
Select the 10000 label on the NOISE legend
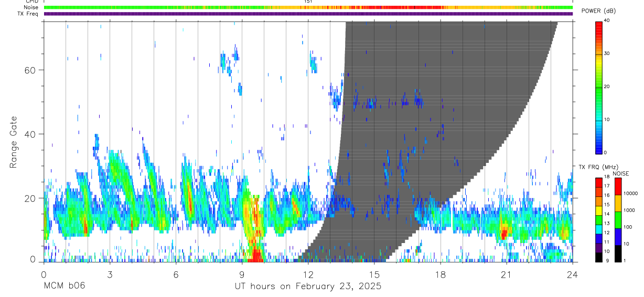point(630,193)
